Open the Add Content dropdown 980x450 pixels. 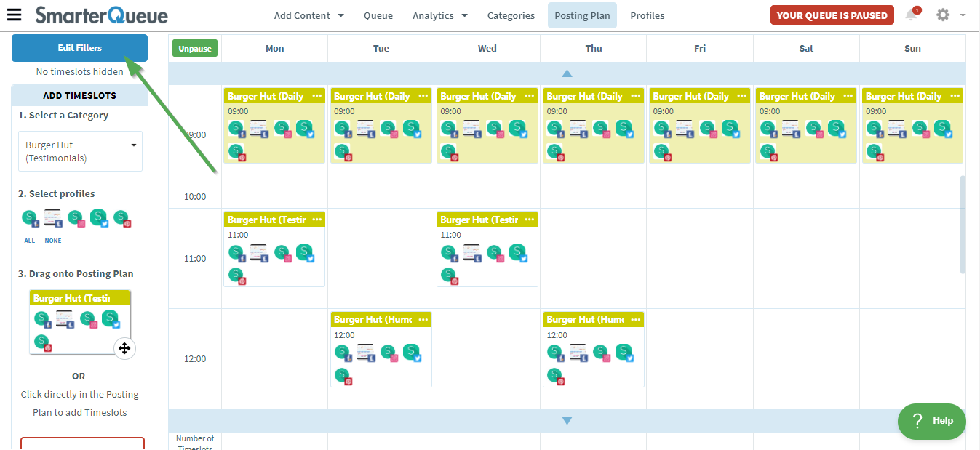coord(308,15)
